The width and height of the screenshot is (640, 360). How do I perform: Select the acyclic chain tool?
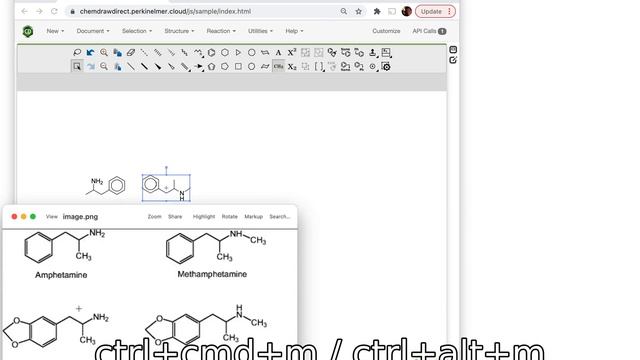click(198, 52)
